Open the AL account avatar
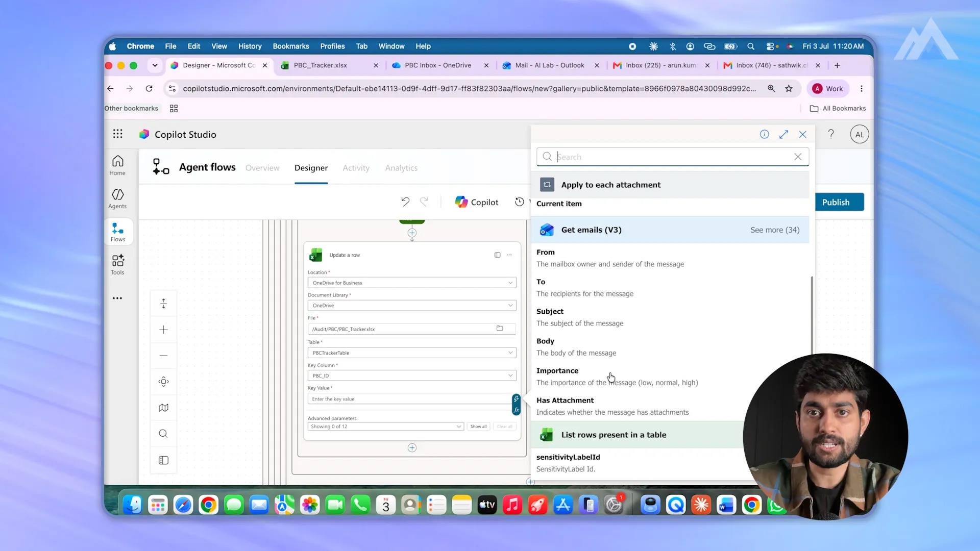The height and width of the screenshot is (551, 980). (x=860, y=134)
